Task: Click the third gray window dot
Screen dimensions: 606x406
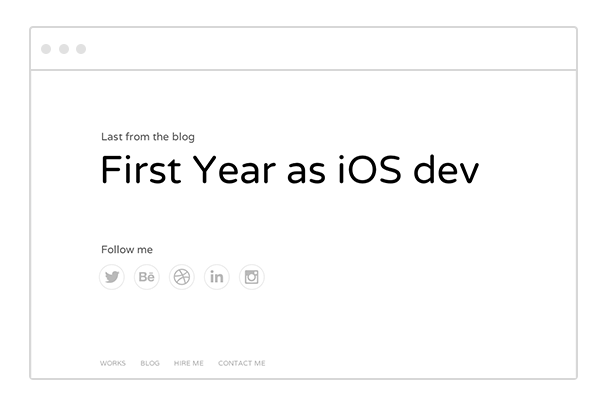Action: [81, 49]
